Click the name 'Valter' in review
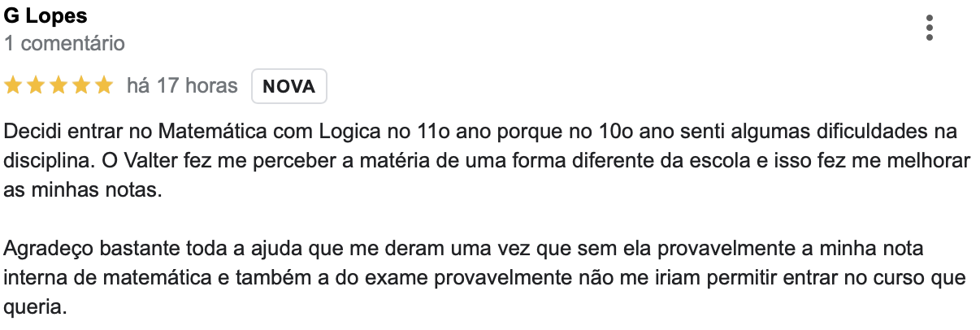The height and width of the screenshot is (330, 980). coord(150,161)
